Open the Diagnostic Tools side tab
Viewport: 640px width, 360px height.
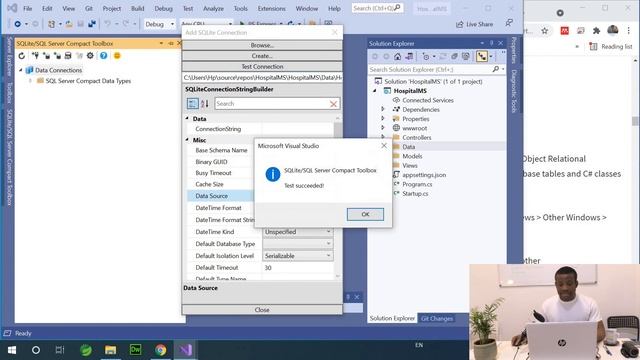click(x=514, y=91)
